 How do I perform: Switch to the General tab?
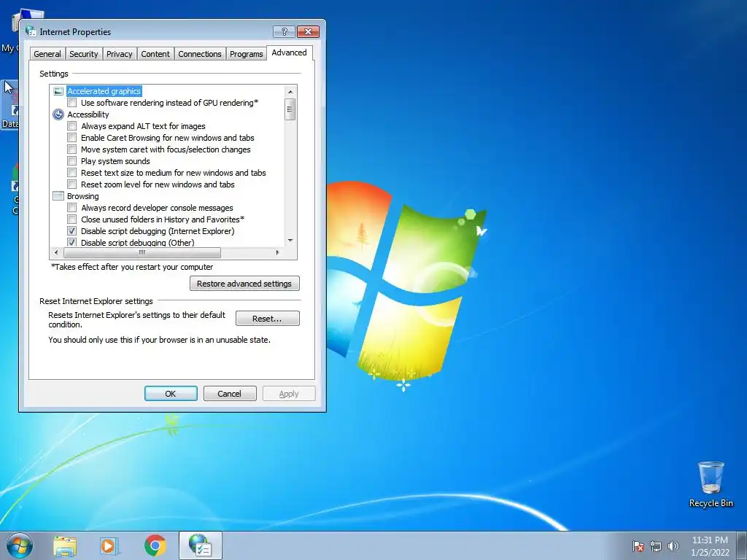tap(47, 54)
